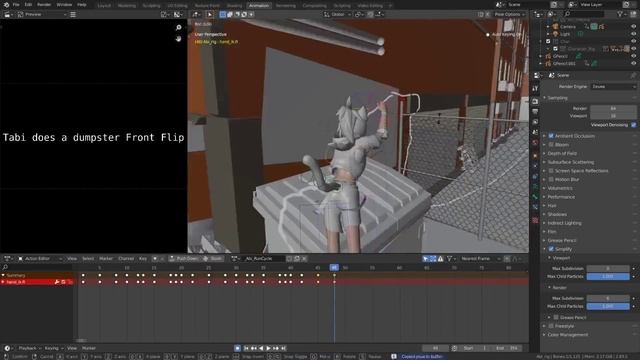Click the current frame marker in the dope sheet
Screen dimensions: 640x360
pos(334,267)
